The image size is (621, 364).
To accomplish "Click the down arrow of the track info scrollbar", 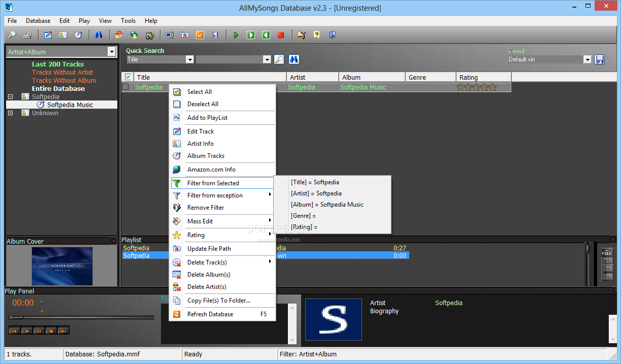I will pyautogui.click(x=292, y=340).
